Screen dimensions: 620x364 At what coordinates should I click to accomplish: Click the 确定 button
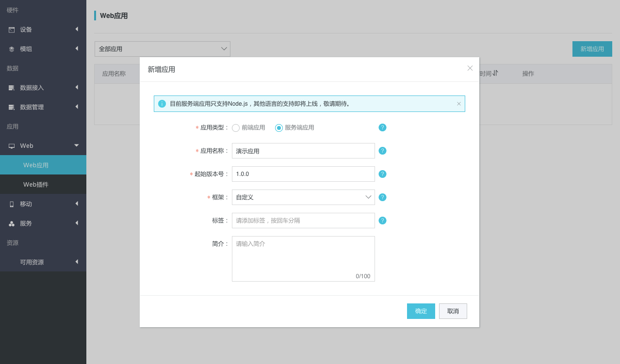421,311
